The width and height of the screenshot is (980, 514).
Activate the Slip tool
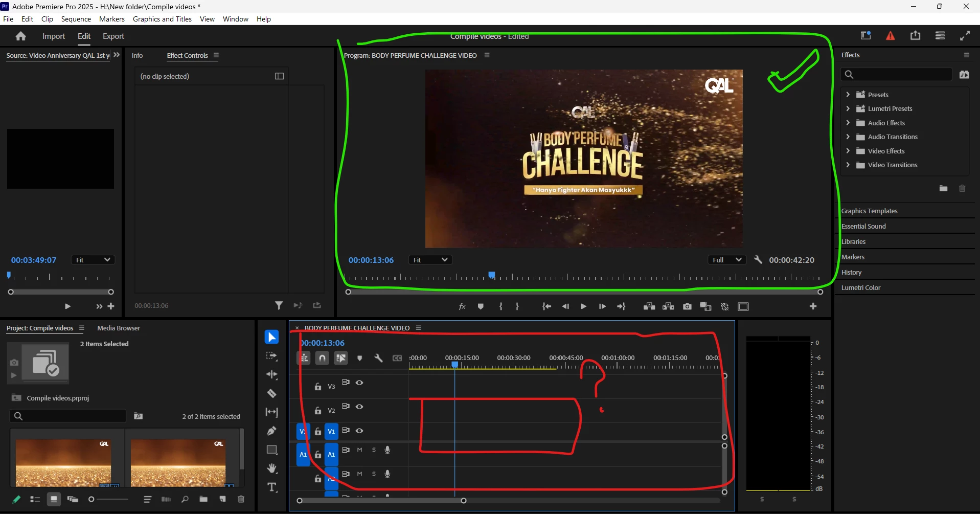pos(271,412)
